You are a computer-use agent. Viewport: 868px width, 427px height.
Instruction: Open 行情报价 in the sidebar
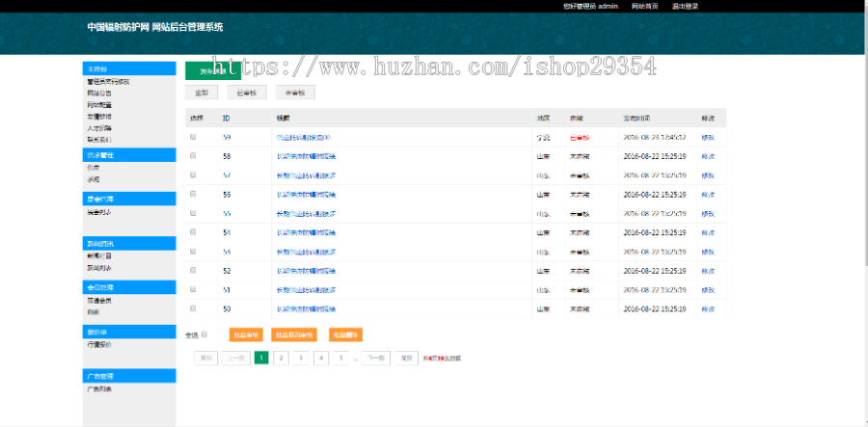99,344
